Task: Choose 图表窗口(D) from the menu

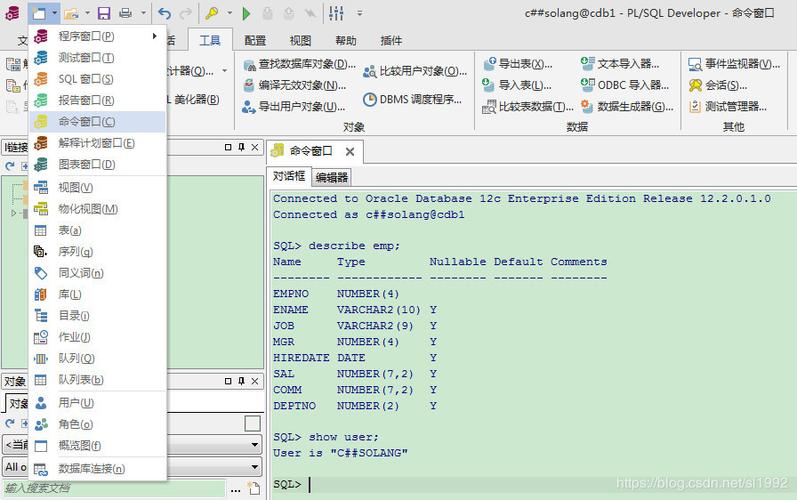Action: click(98, 164)
